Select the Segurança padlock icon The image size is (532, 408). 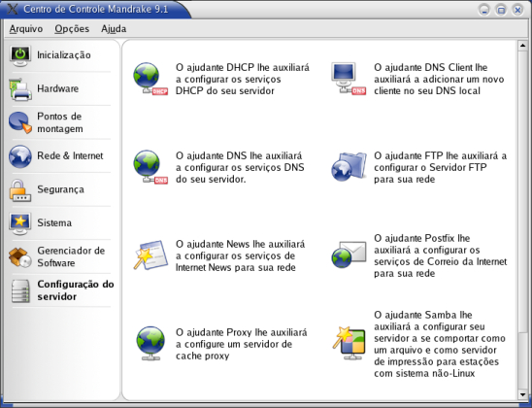click(20, 190)
